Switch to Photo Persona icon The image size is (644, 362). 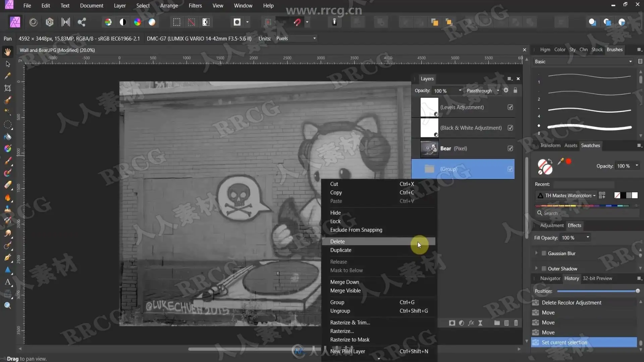click(x=15, y=22)
